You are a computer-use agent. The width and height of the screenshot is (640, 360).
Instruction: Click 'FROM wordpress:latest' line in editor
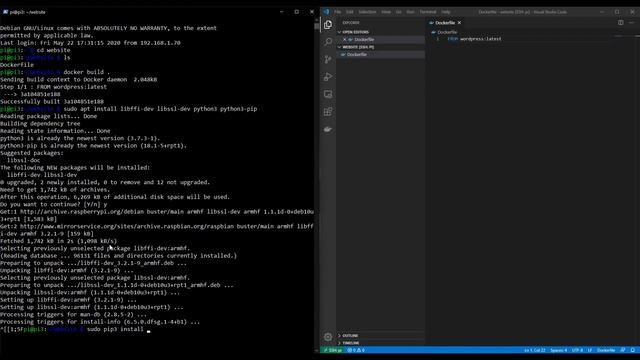click(x=474, y=39)
